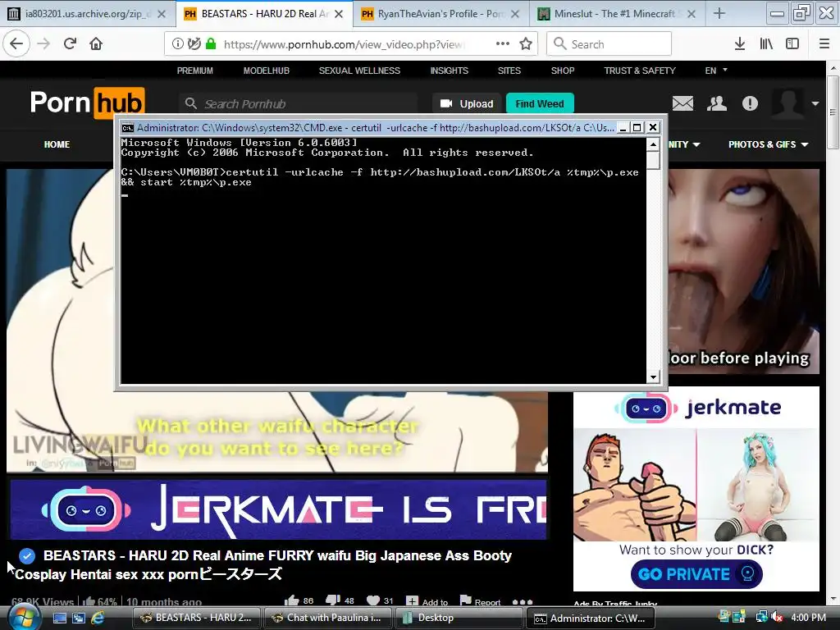Open the friends requests people icon
This screenshot has width=840, height=630.
coord(717,103)
